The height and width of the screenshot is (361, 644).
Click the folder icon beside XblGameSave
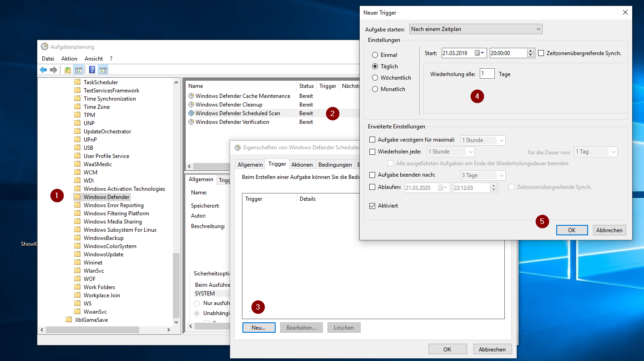point(69,320)
